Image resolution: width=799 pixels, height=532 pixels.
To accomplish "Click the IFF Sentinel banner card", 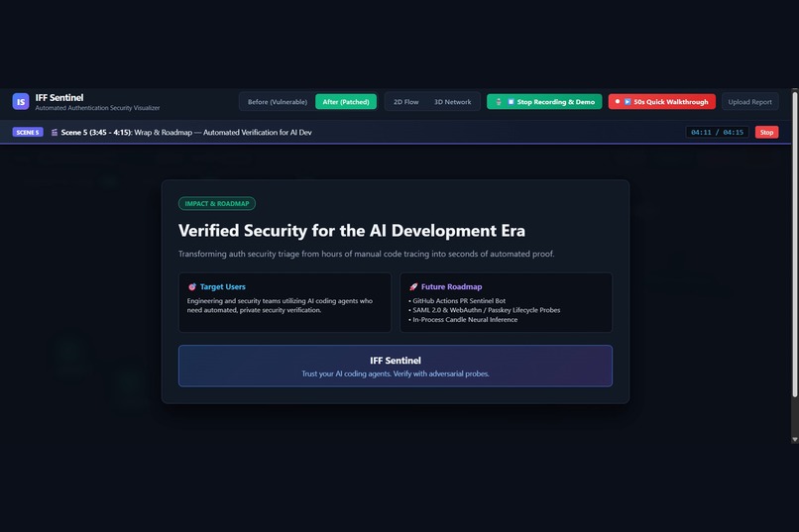I will [396, 366].
